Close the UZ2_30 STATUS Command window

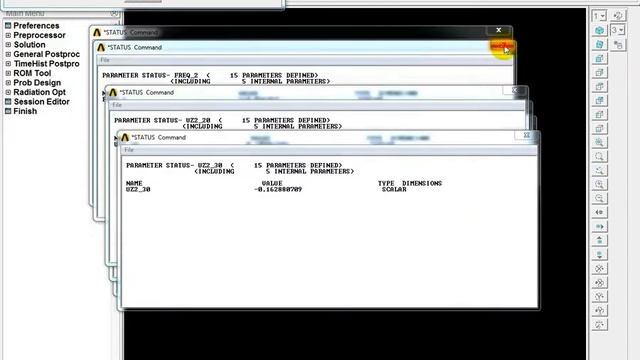click(x=527, y=135)
